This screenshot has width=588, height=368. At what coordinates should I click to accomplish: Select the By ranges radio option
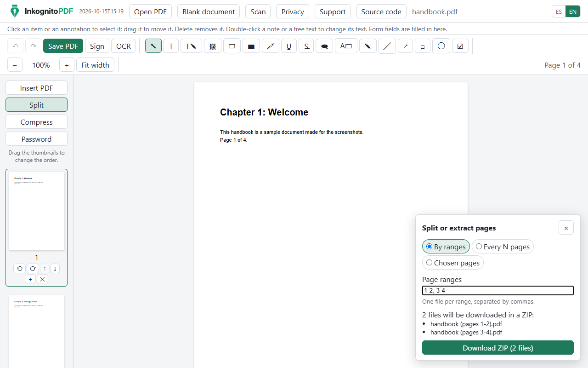(x=446, y=247)
